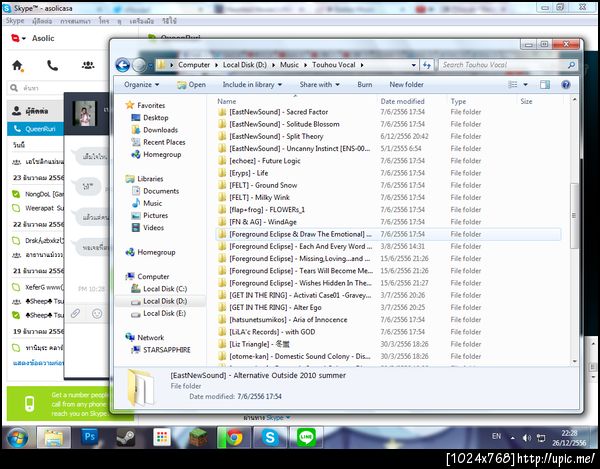Show hidden tray icons arrow
The height and width of the screenshot is (469, 600).
[x=512, y=438]
